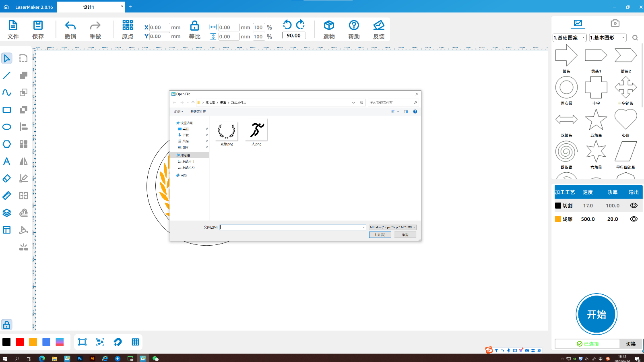Screen dimensions: 644x362
Task: Pick the red color swatch
Action: coord(20,342)
